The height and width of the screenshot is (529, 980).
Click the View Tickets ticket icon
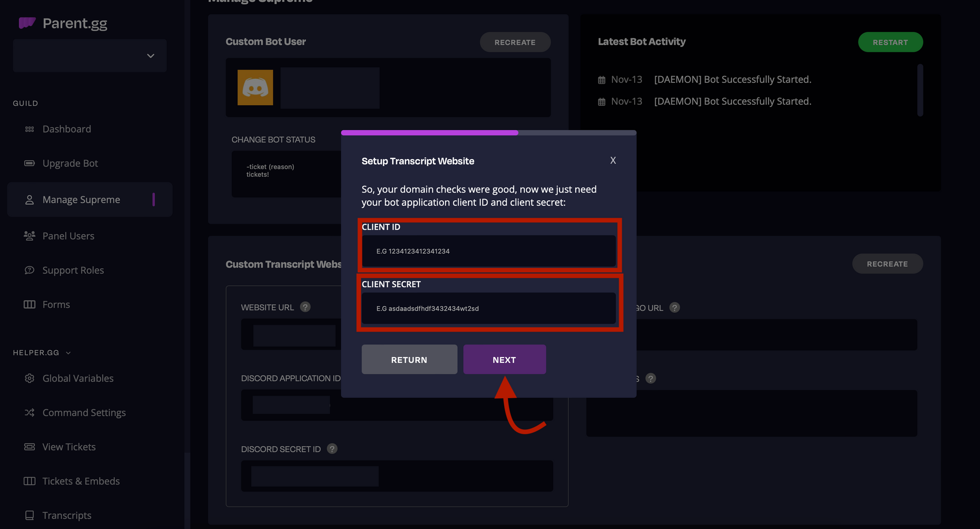click(x=29, y=447)
